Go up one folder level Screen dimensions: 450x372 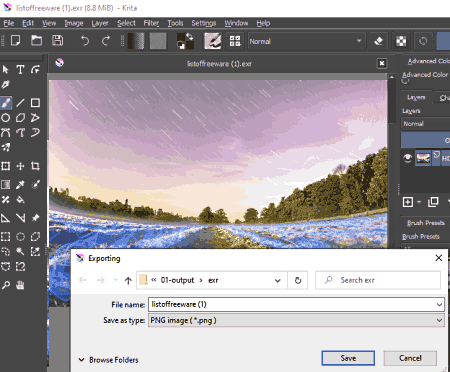(x=128, y=280)
